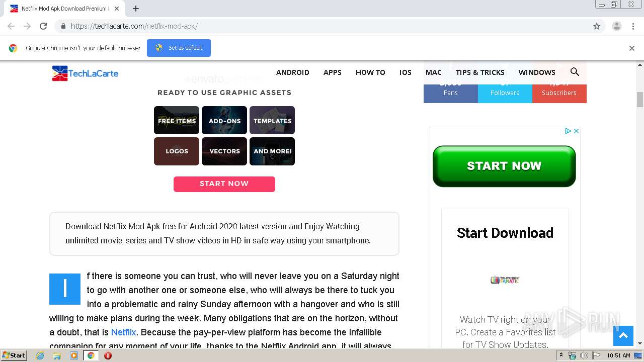644x362 pixels.
Task: Dismiss the default browser notification bar
Action: point(632,48)
